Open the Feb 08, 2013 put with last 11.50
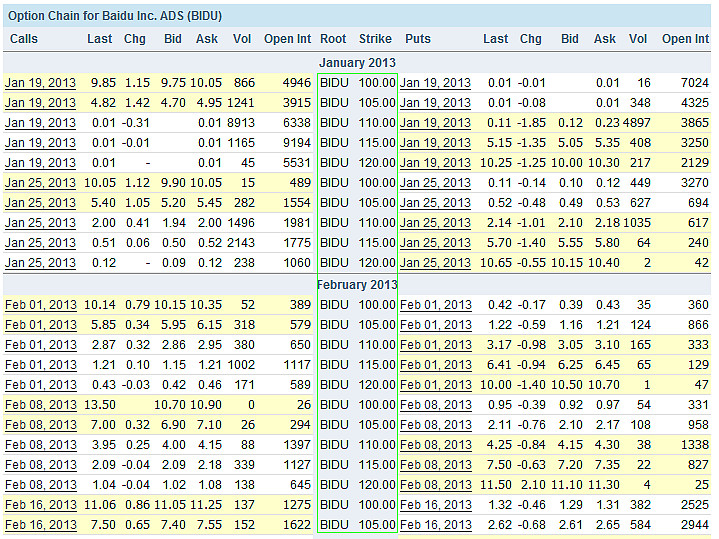This screenshot has width=719, height=539. point(436,485)
